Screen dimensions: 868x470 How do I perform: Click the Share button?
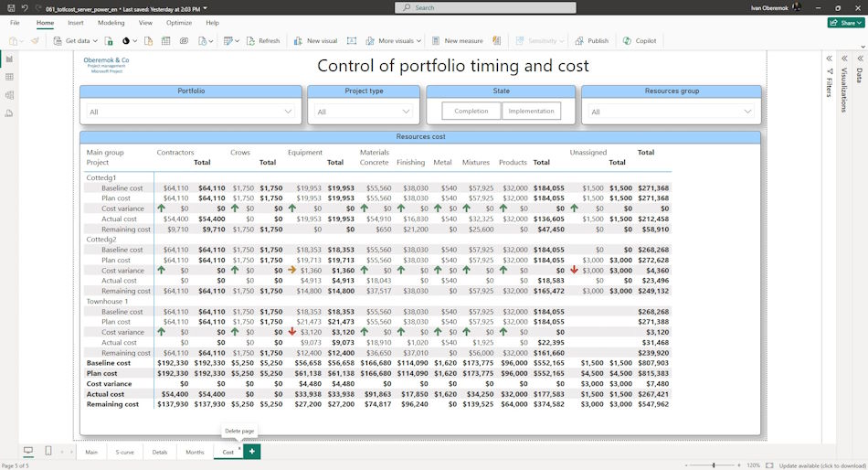846,23
